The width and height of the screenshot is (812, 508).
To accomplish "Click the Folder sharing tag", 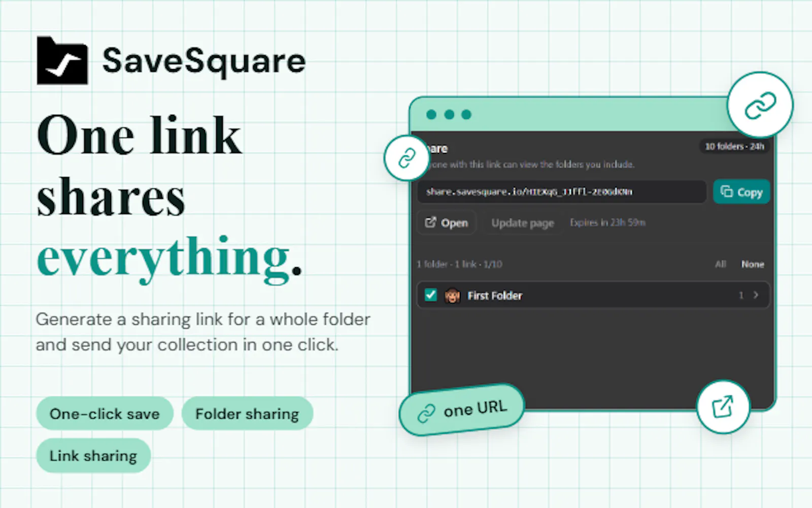I will point(247,414).
